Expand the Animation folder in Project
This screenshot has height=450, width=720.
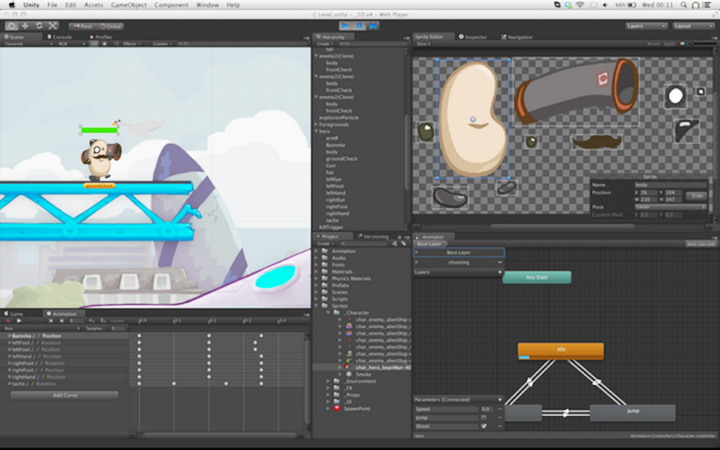(x=316, y=251)
